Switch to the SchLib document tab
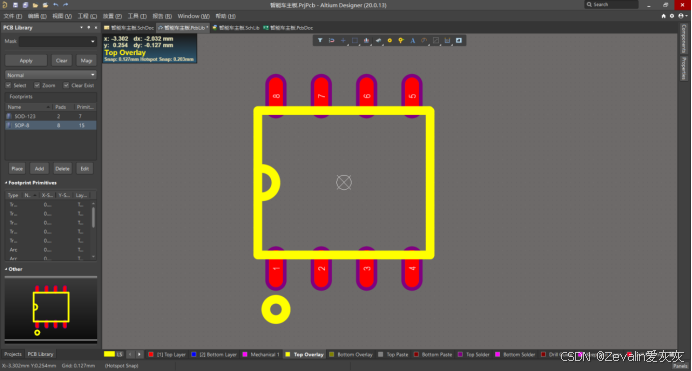692x371 pixels. click(x=236, y=27)
